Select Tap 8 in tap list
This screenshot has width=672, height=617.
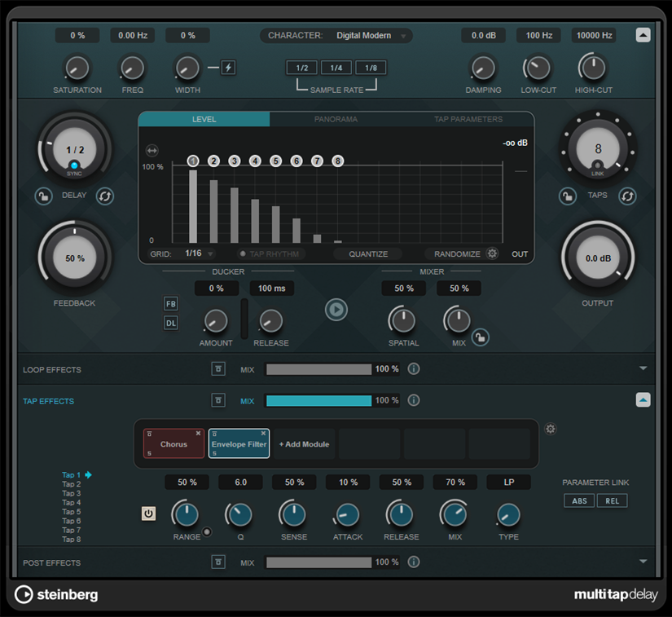(71, 540)
